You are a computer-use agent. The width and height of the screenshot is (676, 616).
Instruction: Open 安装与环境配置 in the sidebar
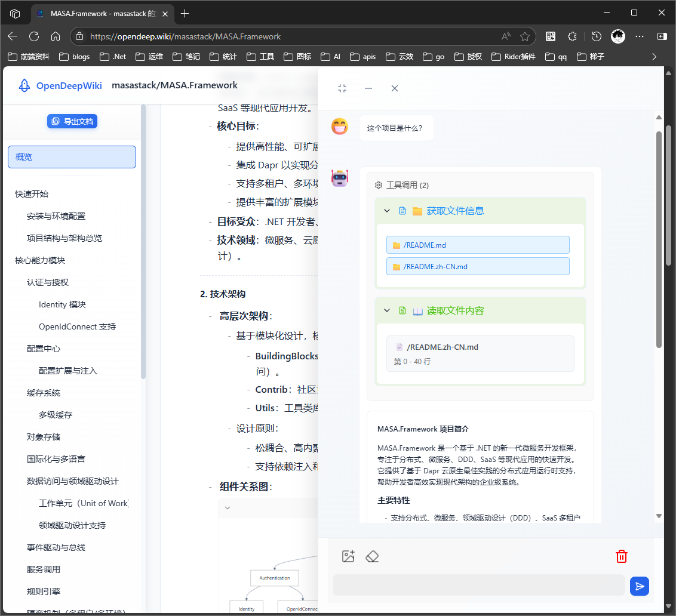(56, 216)
